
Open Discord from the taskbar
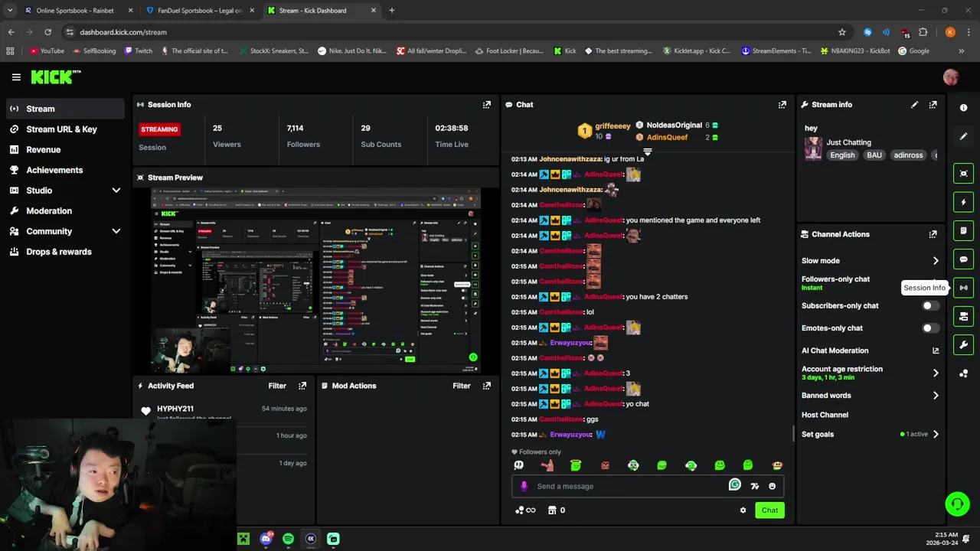click(266, 539)
